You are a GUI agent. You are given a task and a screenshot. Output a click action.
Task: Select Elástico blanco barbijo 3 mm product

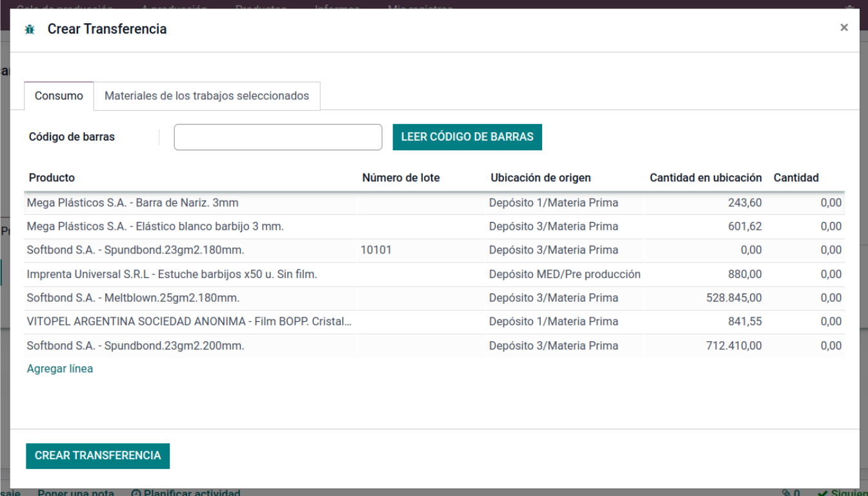[155, 227]
